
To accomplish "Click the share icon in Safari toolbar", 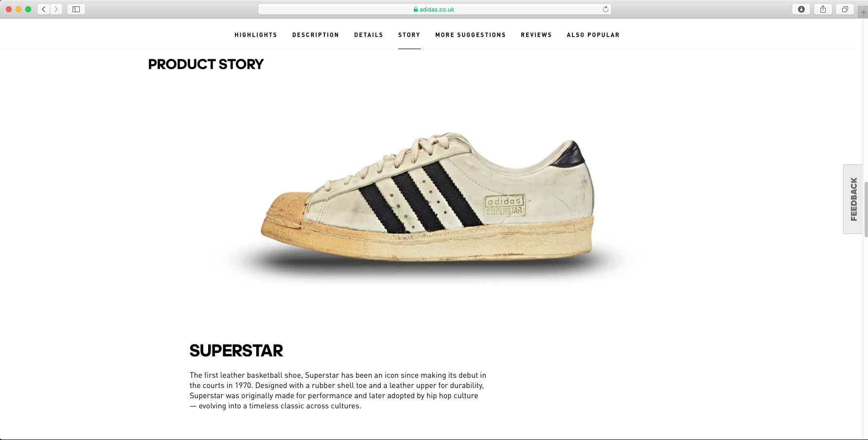I will click(823, 9).
